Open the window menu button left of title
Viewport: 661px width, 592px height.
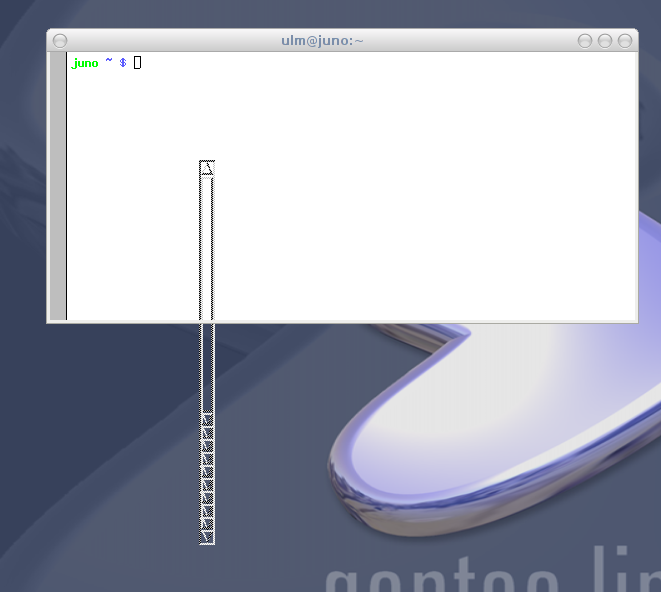(x=60, y=41)
